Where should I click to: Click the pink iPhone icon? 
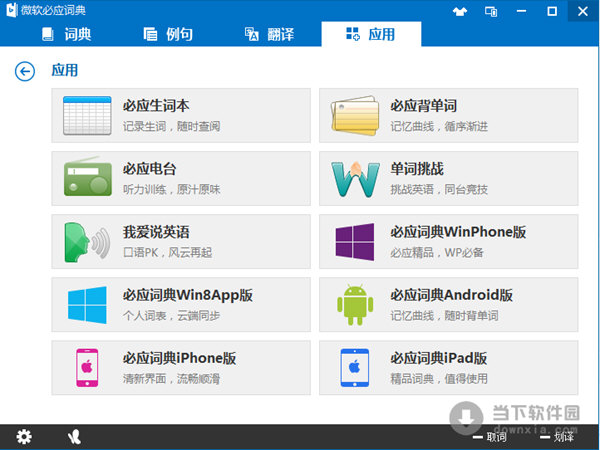coord(87,368)
